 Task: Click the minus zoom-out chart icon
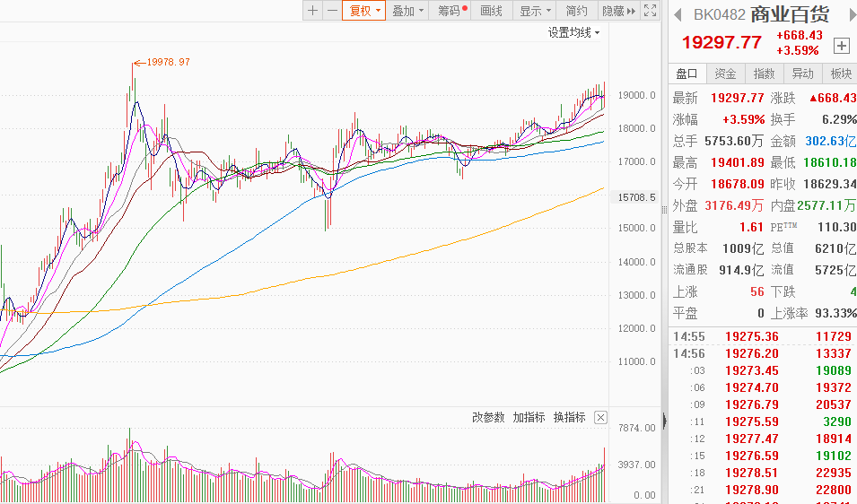click(332, 11)
